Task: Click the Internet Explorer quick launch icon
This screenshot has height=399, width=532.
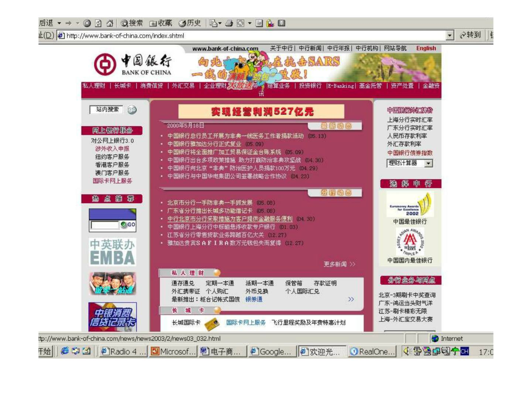Action: coord(65,351)
